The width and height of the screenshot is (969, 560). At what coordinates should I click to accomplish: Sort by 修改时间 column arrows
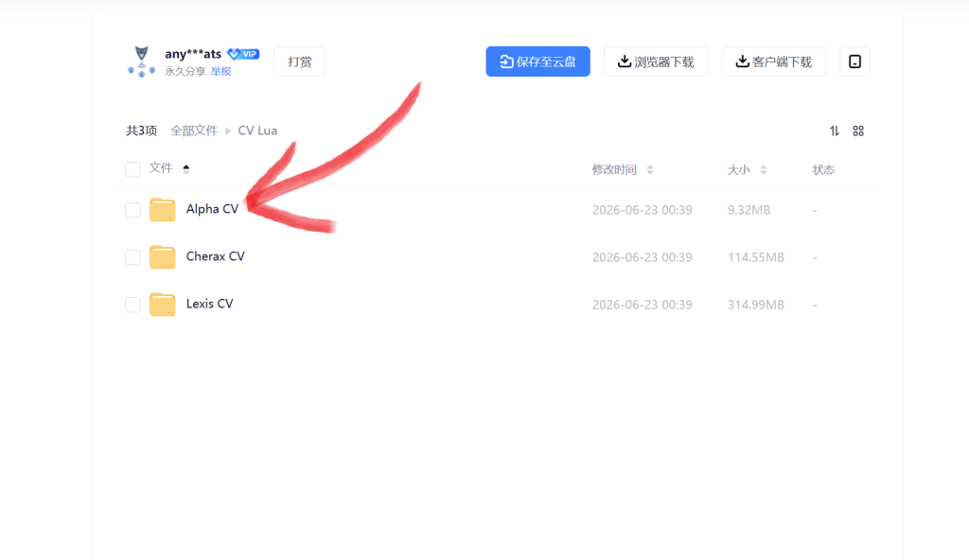coord(650,170)
